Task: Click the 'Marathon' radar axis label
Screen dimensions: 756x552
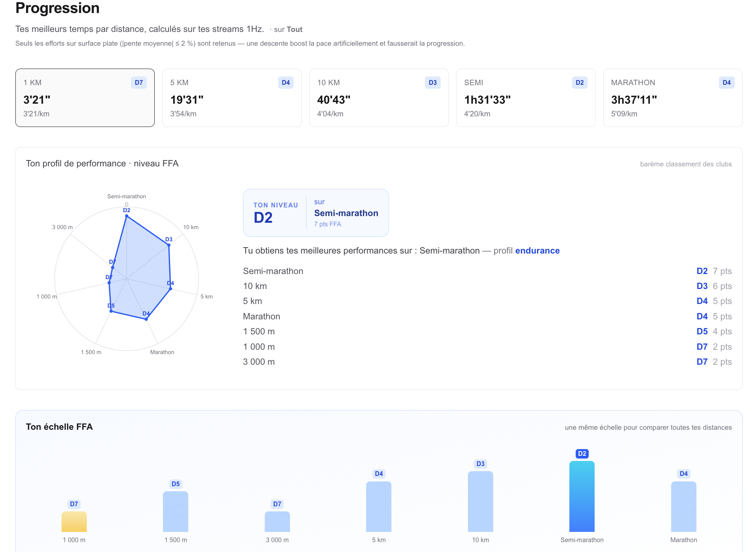Action: tap(162, 352)
